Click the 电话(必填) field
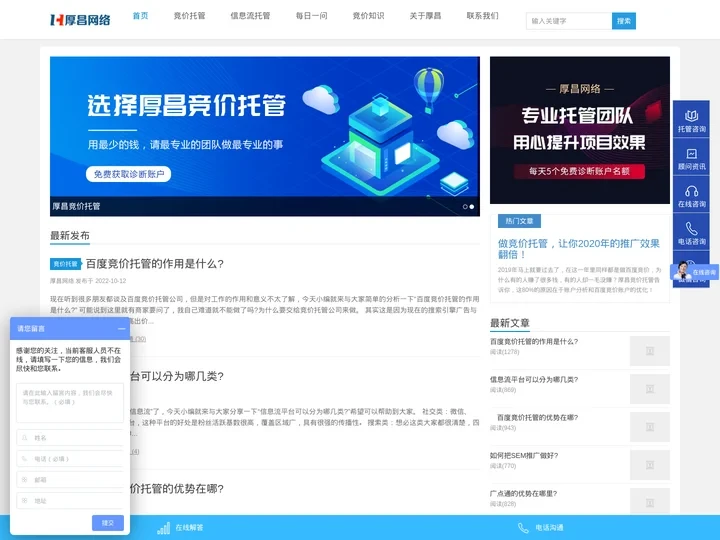The image size is (720, 540). [x=70, y=459]
